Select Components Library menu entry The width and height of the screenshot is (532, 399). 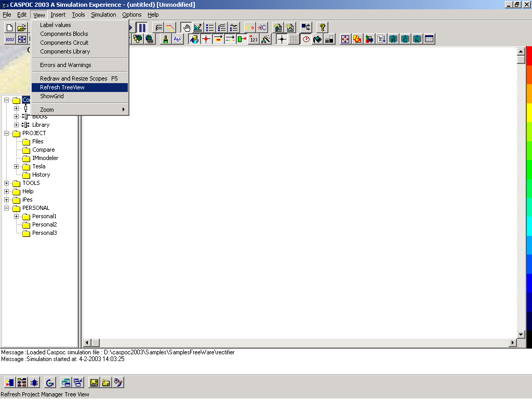click(79, 51)
